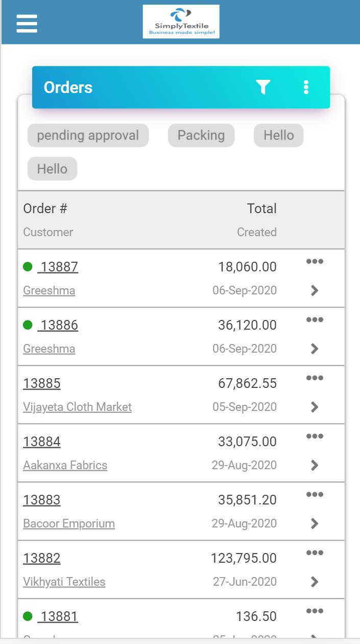Open three-dot actions for order 13885
Screen dimensions: 360x644
(315, 378)
